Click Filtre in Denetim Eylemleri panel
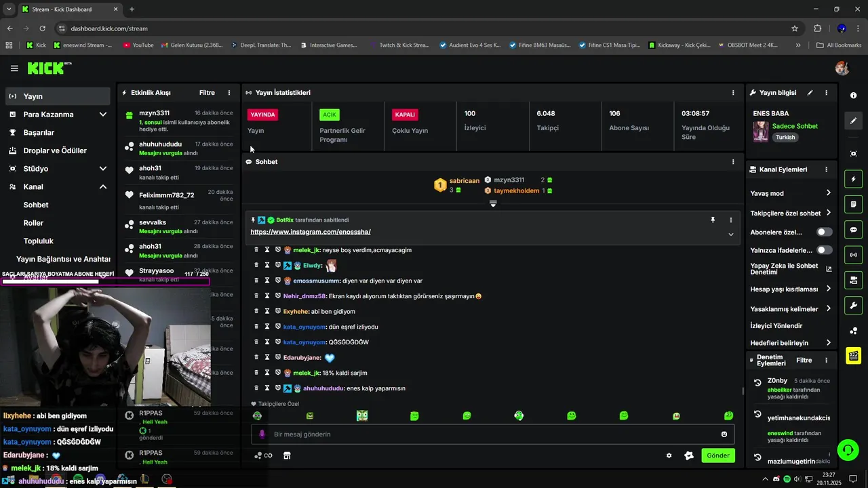This screenshot has height=488, width=868. (804, 361)
